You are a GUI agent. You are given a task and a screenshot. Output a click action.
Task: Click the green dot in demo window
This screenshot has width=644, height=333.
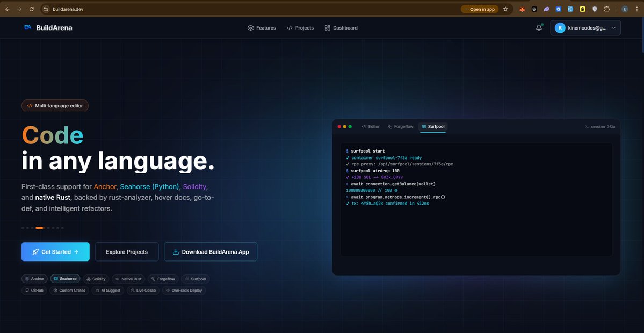click(350, 126)
